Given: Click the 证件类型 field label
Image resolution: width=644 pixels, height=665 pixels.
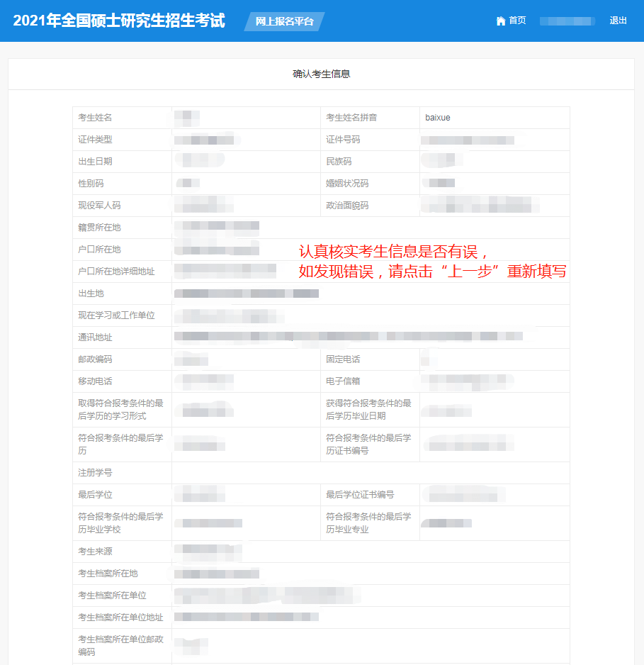Looking at the screenshot, I should pos(95,140).
